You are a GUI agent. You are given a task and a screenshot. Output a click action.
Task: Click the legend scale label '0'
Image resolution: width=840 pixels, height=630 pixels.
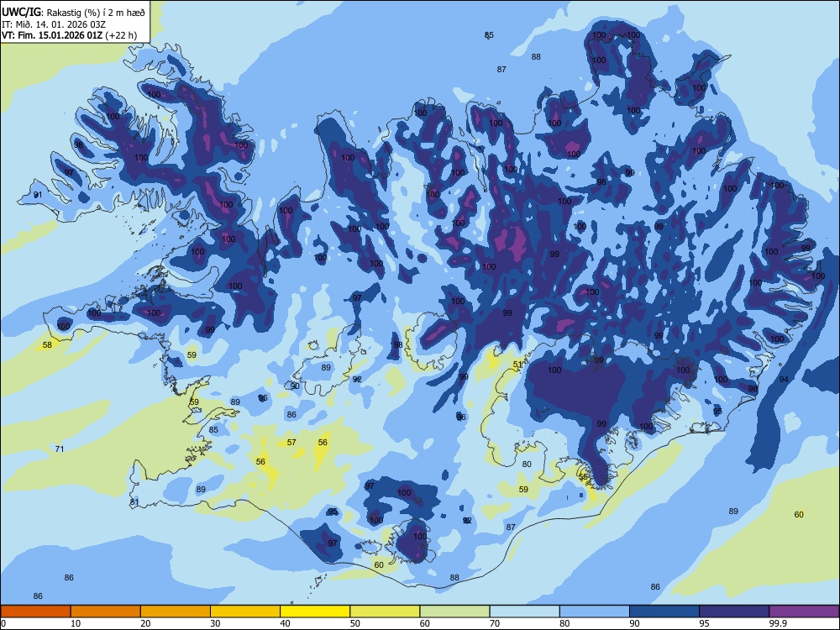(3, 623)
